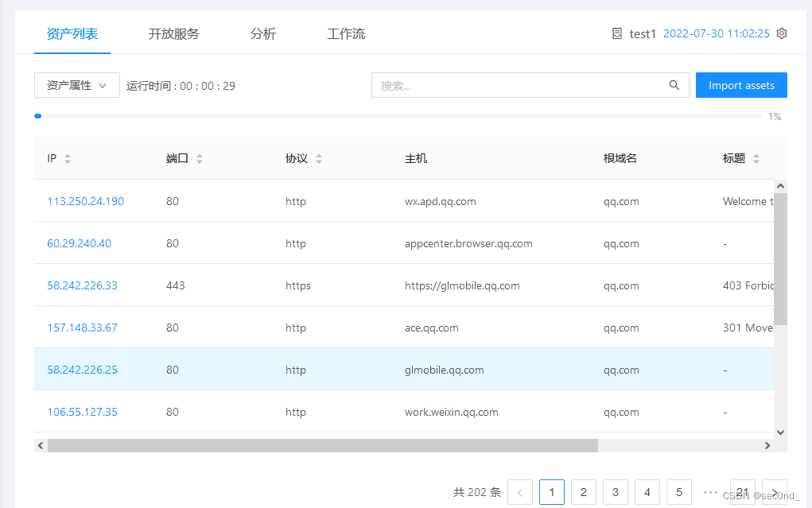This screenshot has width=812, height=508.
Task: Click the Import assets button
Action: [741, 85]
